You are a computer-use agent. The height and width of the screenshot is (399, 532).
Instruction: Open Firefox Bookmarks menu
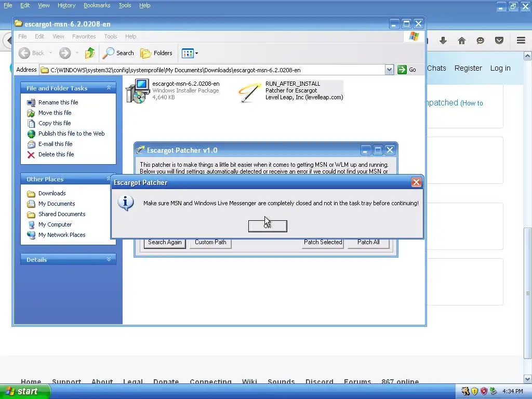[97, 5]
